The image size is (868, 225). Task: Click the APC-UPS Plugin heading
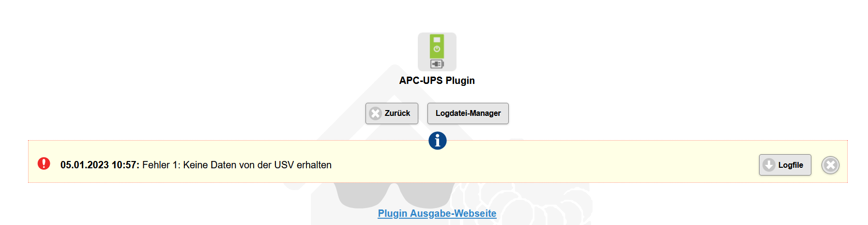click(x=437, y=80)
